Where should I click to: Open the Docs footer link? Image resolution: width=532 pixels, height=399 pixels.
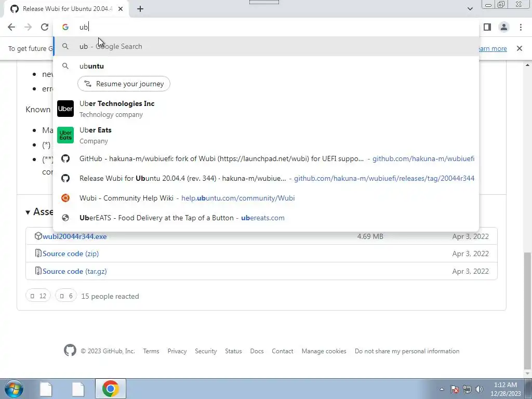coord(257,351)
